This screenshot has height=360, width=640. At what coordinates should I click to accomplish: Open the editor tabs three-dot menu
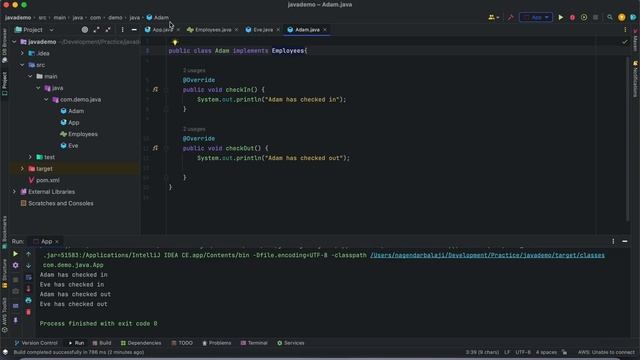tap(625, 30)
